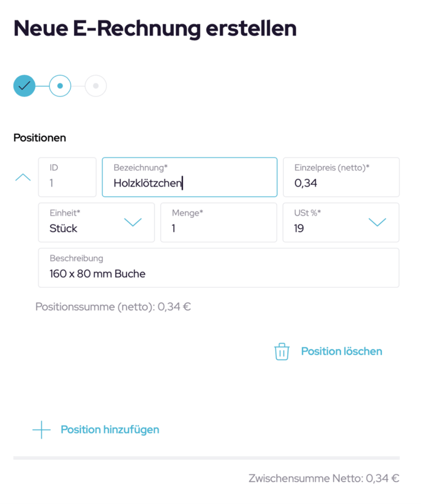Click the Positionssumme (netto) text
This screenshot has width=421, height=504.
coord(113,307)
